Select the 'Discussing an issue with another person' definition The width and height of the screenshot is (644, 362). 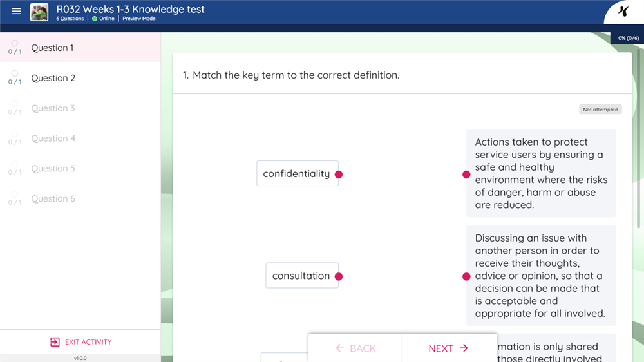tap(541, 275)
